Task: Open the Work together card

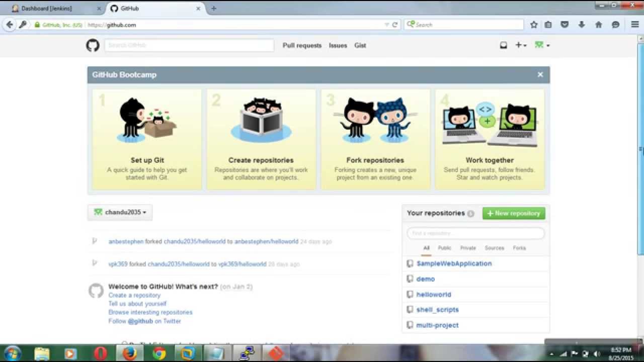Action: pos(490,139)
